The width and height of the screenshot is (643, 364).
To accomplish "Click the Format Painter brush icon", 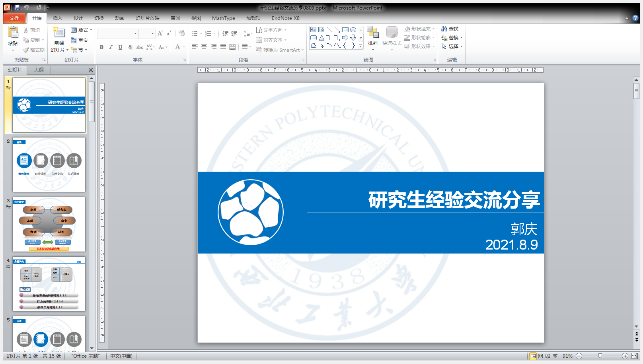I will (x=26, y=50).
